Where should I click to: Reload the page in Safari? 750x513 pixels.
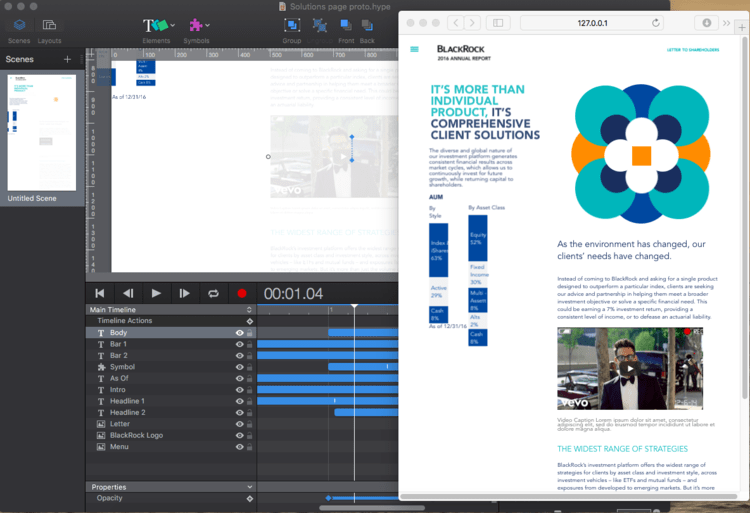click(x=655, y=23)
